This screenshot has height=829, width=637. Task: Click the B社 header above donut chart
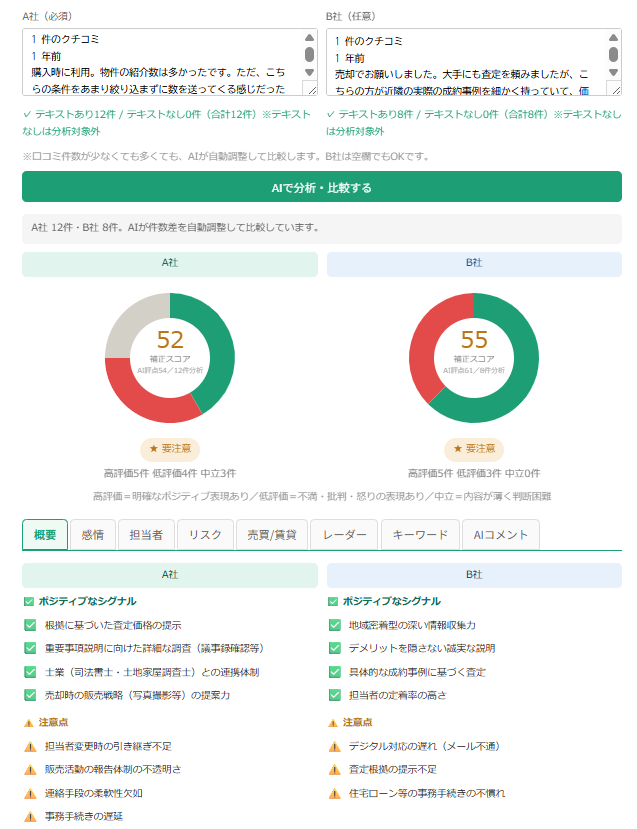click(474, 264)
